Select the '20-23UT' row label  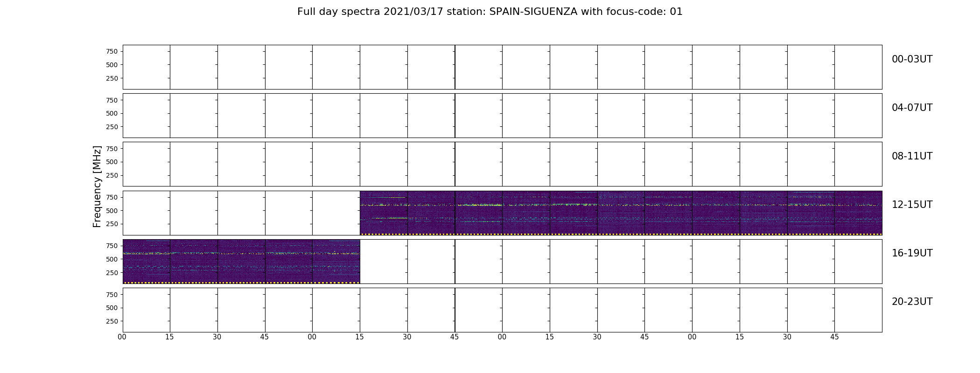click(x=912, y=302)
